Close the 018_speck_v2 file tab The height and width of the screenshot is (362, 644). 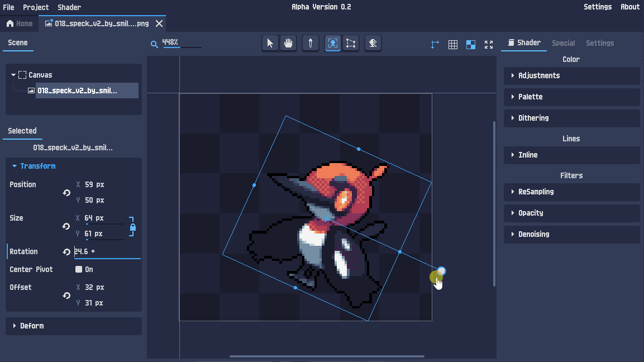pos(159,23)
